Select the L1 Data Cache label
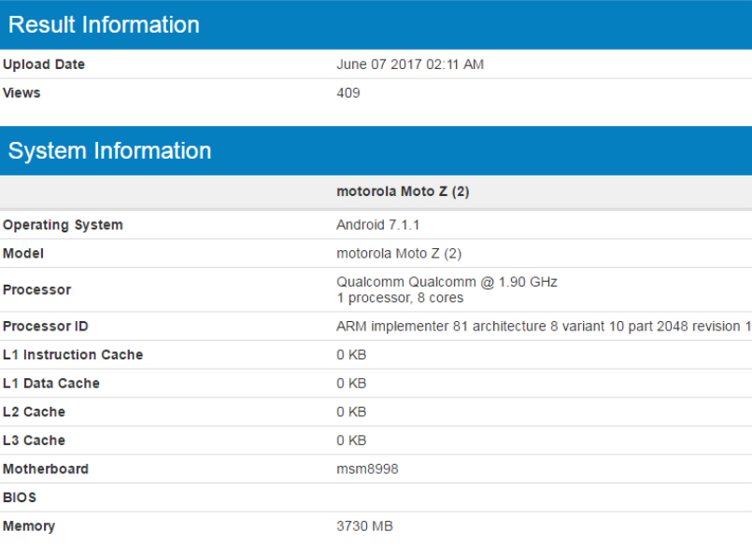The image size is (752, 560). 51,384
